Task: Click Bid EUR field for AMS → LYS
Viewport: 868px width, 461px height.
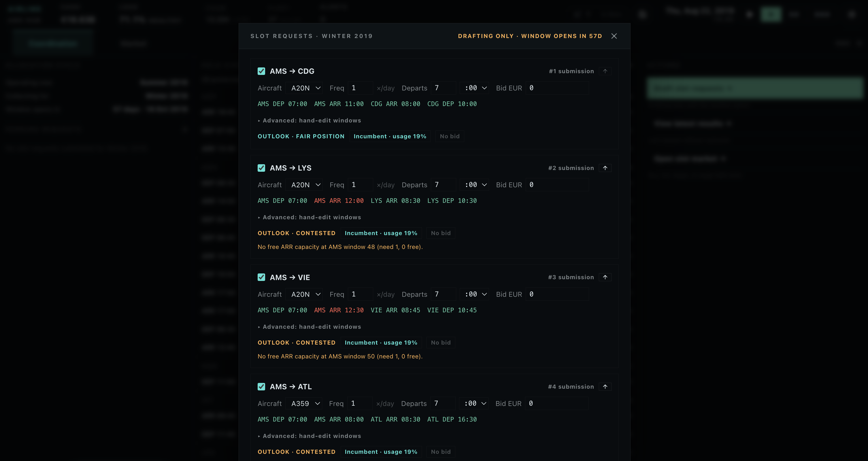Action: coord(557,185)
